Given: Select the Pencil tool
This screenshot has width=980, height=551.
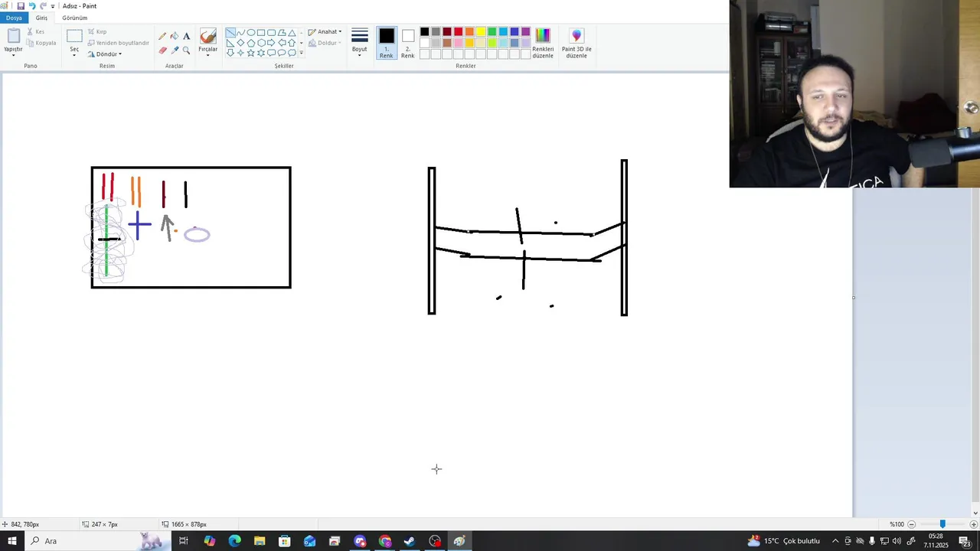Looking at the screenshot, I should pyautogui.click(x=162, y=36).
